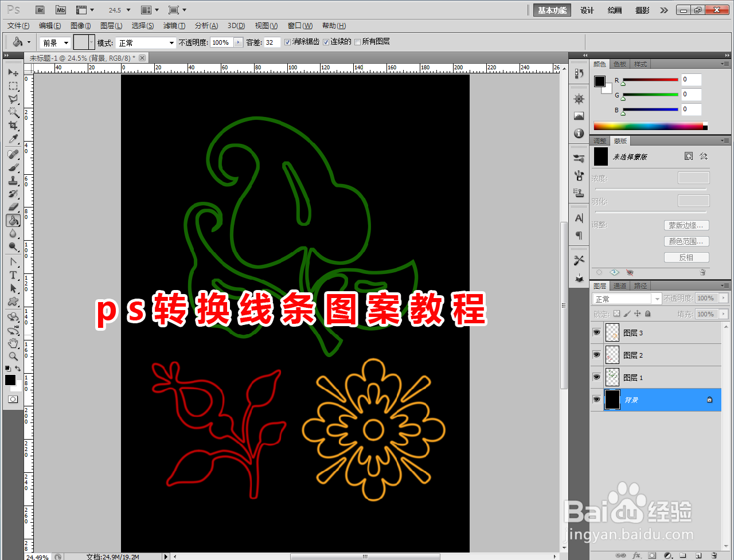
Task: Hide the 背景 layer with eye icon
Action: 596,400
